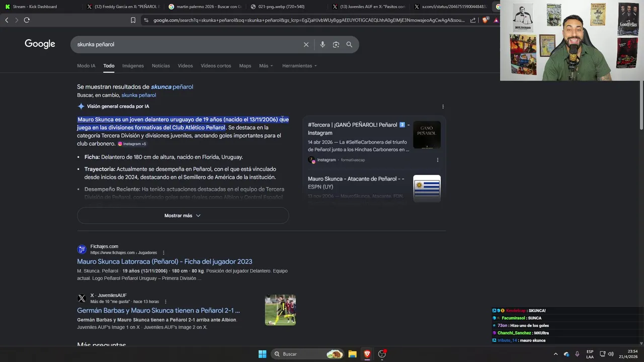The image size is (644, 362).
Task: Open the network tray icon
Action: click(602, 354)
